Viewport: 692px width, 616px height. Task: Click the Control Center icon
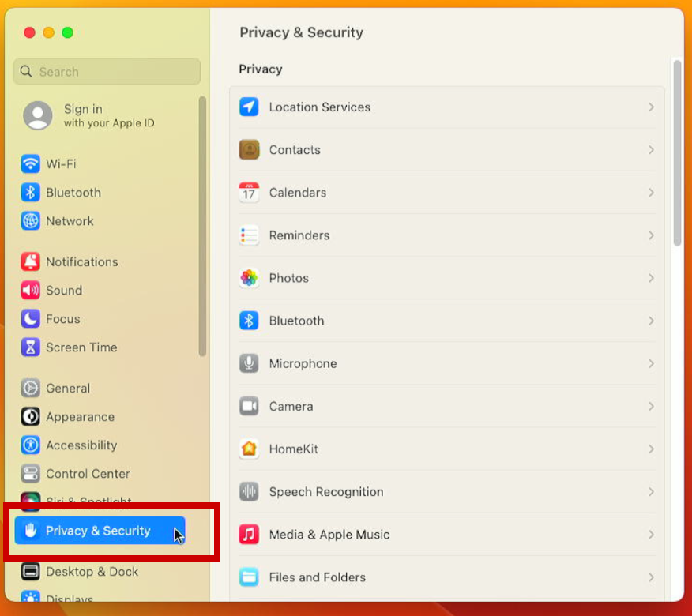click(31, 474)
